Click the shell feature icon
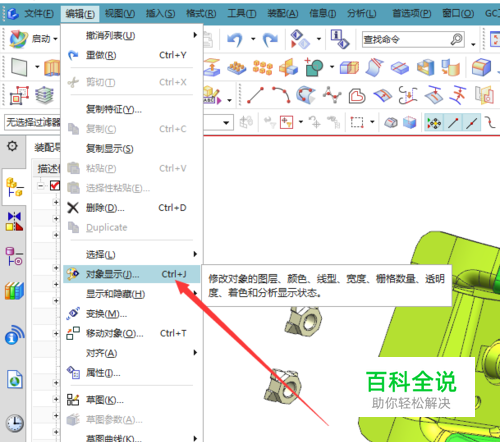 tap(425, 67)
